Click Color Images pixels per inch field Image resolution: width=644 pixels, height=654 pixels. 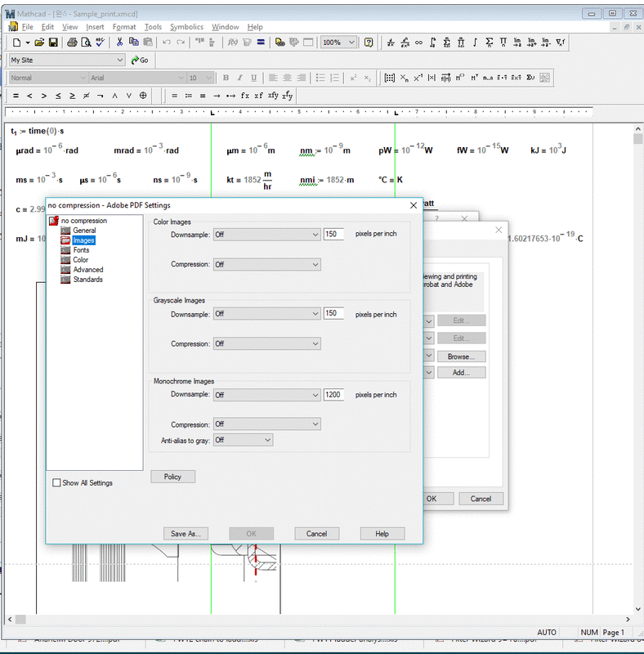coord(333,234)
